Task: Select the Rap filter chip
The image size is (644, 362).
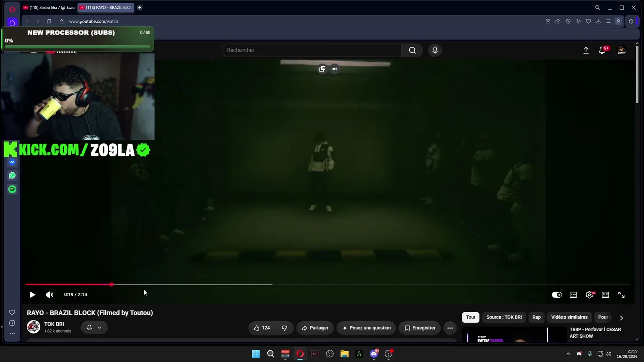Action: coord(537,317)
